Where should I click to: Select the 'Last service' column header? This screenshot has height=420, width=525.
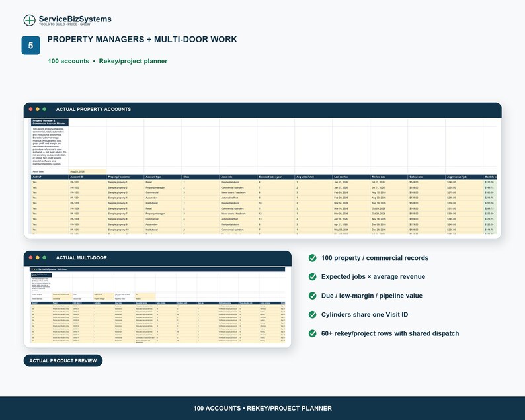coord(351,177)
